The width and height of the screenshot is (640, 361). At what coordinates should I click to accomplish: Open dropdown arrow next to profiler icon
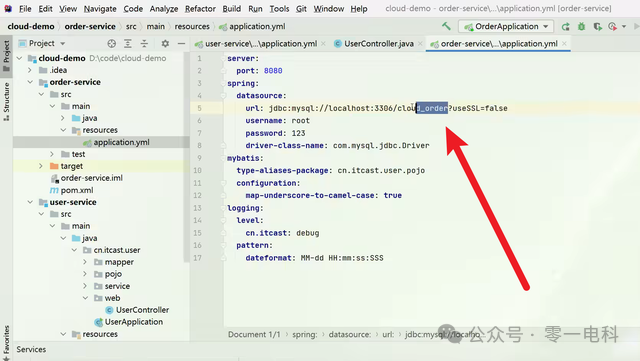coord(624,27)
